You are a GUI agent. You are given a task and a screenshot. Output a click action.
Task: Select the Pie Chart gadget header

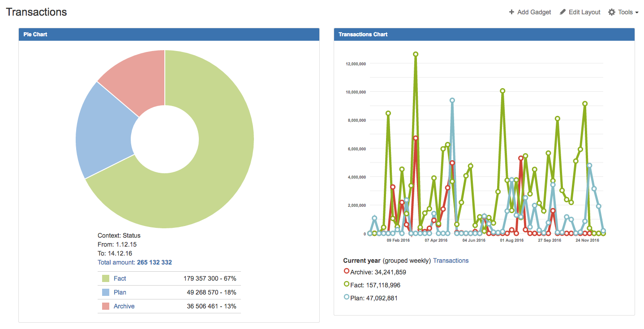point(169,34)
